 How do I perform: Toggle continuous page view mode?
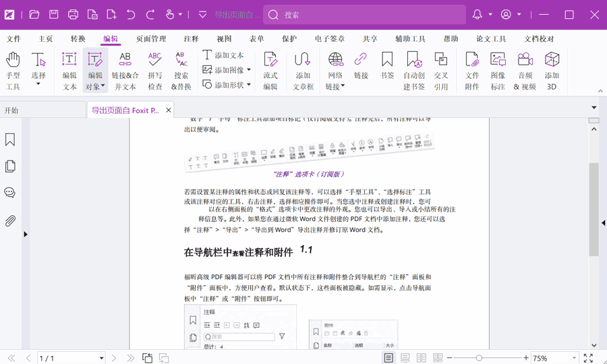[405, 359]
